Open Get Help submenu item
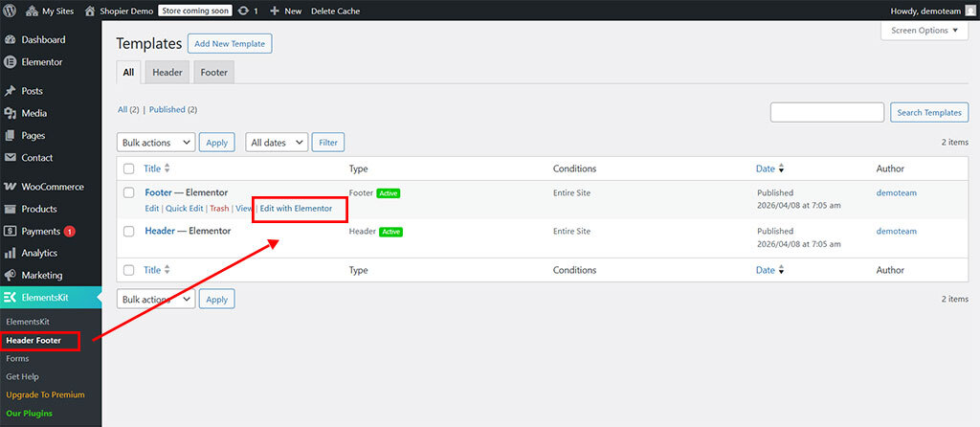 pyautogui.click(x=23, y=377)
